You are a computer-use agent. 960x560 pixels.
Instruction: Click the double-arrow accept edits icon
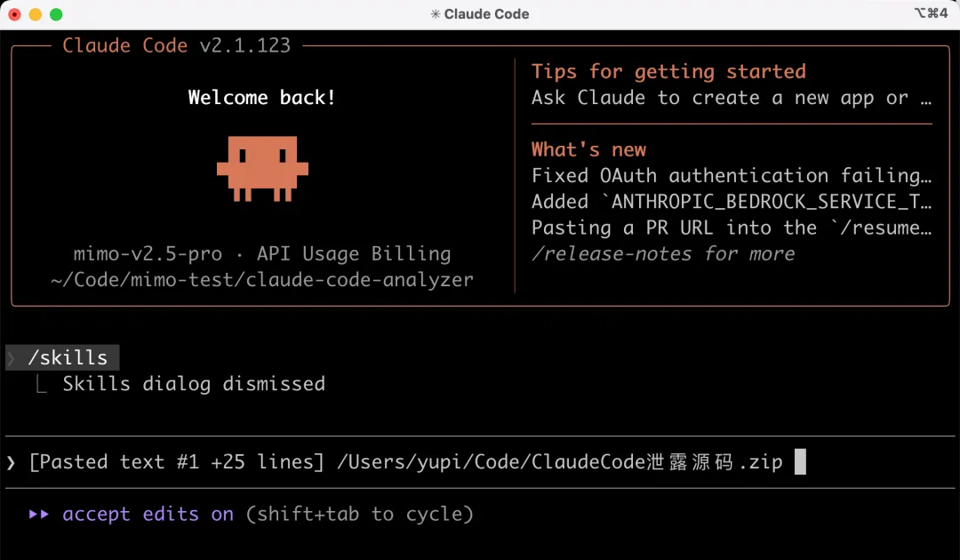pyautogui.click(x=38, y=514)
